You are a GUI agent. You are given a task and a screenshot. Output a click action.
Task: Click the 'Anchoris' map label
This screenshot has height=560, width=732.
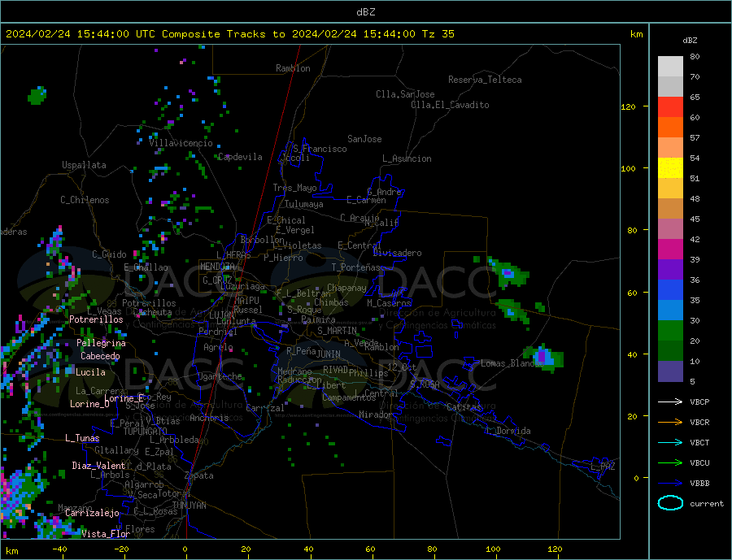(209, 418)
